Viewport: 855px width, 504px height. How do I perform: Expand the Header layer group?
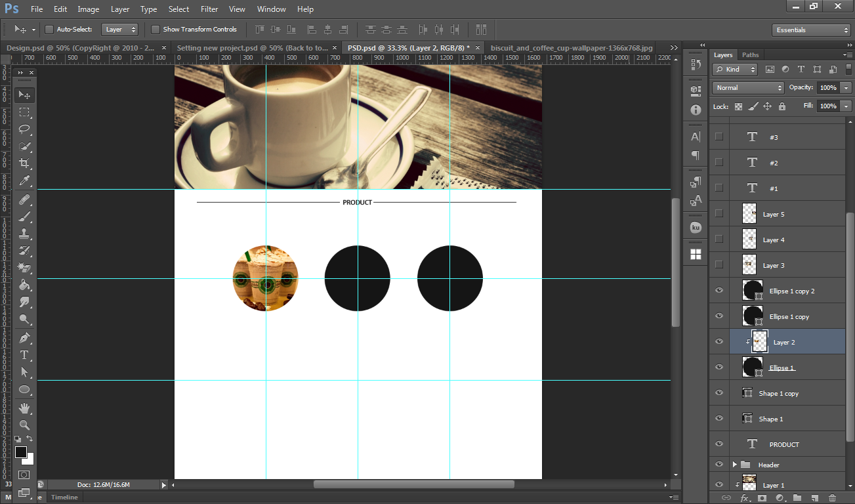734,465
